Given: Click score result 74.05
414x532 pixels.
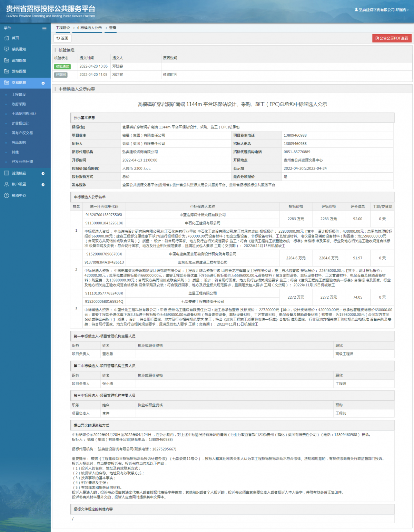Looking at the screenshot, I should tap(358, 297).
